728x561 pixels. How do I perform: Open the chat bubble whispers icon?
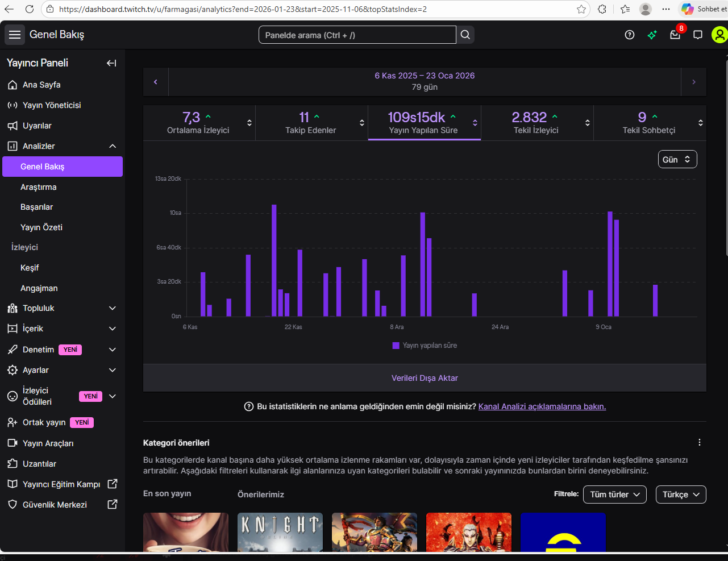click(698, 35)
